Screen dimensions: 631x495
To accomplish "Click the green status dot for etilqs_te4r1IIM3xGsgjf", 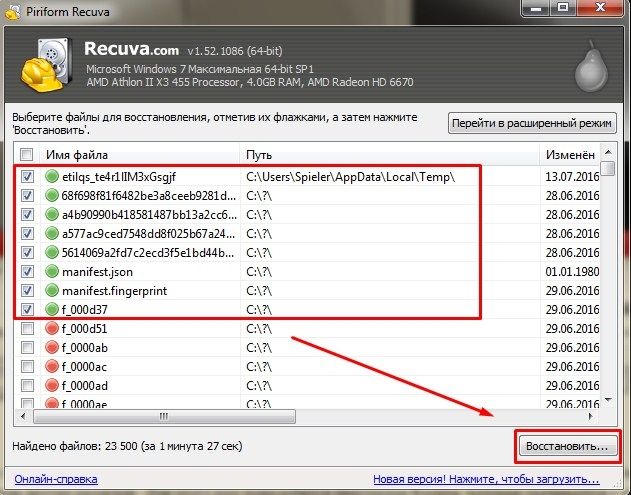I will click(52, 176).
